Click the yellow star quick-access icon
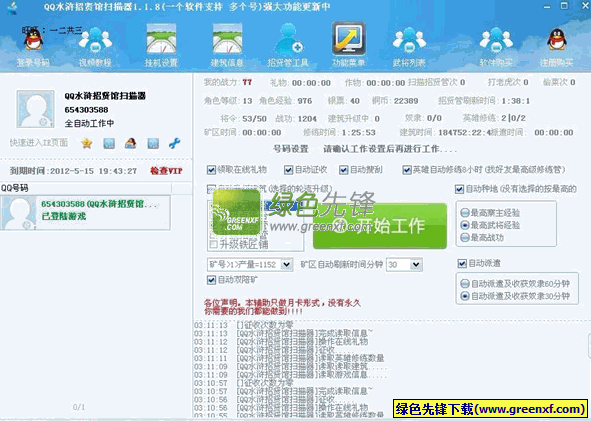This screenshot has height=421, width=591. 87,143
